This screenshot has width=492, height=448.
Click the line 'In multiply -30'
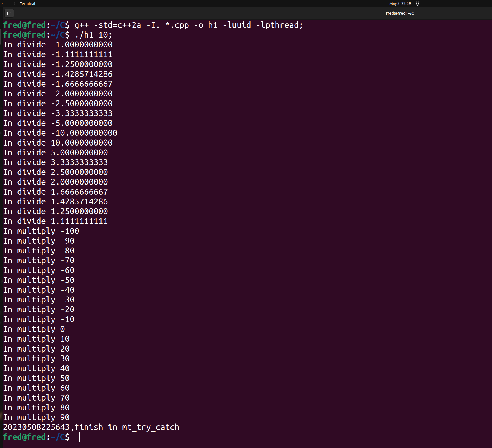coord(39,300)
